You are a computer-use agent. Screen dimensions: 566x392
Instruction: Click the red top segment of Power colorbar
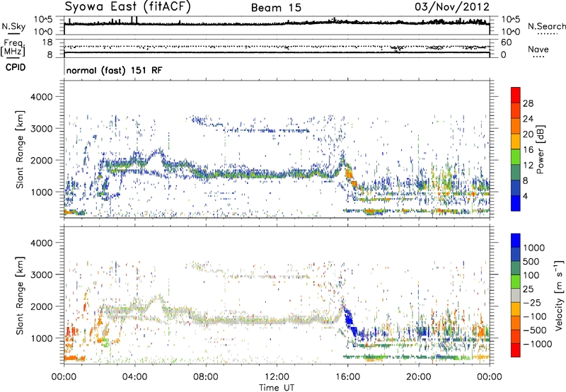tap(516, 96)
